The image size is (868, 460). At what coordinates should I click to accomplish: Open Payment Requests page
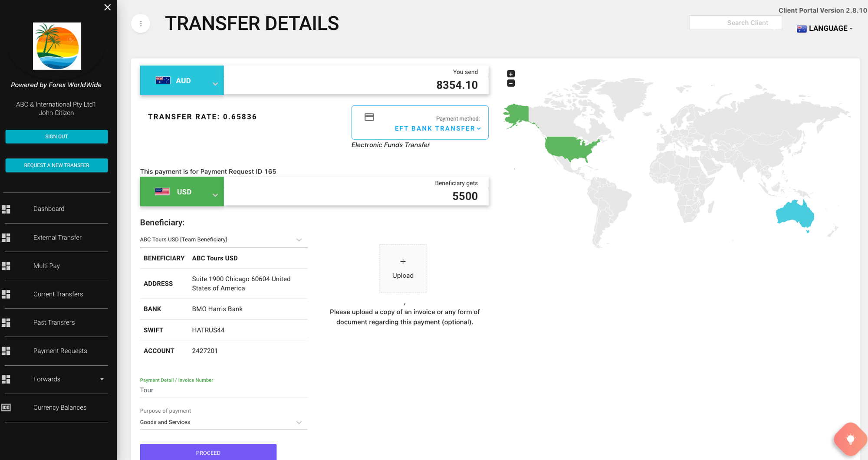click(x=60, y=351)
